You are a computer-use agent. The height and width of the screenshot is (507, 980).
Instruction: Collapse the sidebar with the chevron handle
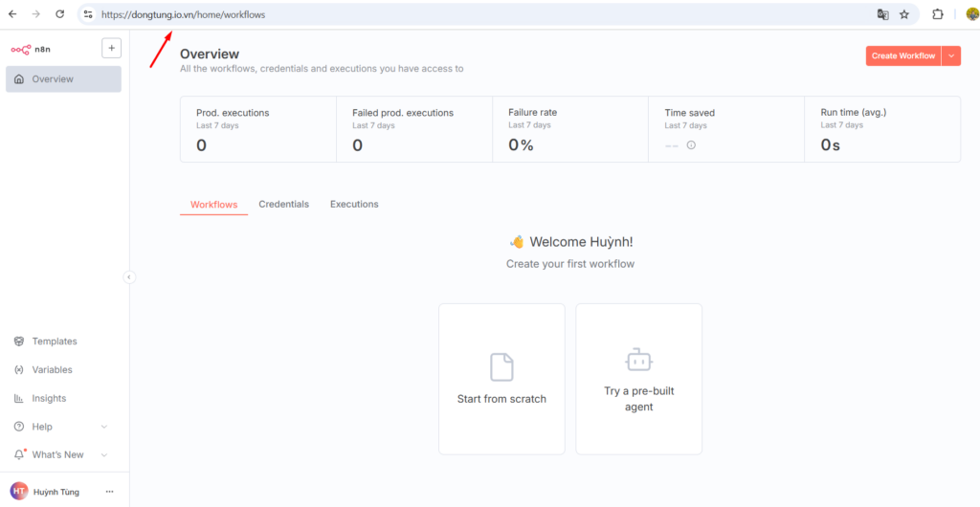[129, 277]
